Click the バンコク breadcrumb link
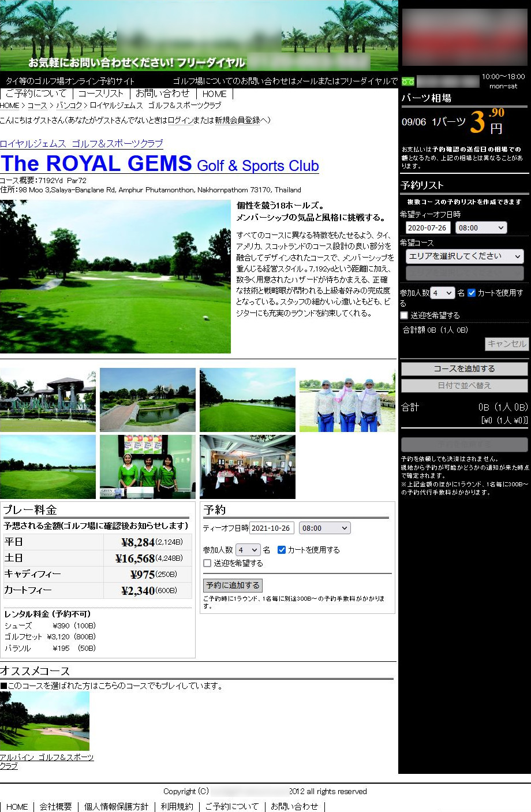Image resolution: width=531 pixels, height=812 pixels. 69,106
